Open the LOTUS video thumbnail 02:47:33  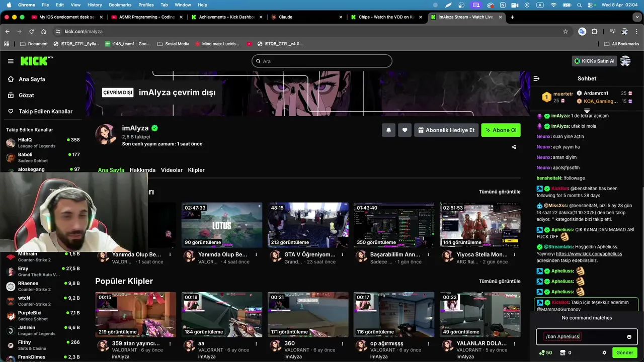(x=222, y=225)
